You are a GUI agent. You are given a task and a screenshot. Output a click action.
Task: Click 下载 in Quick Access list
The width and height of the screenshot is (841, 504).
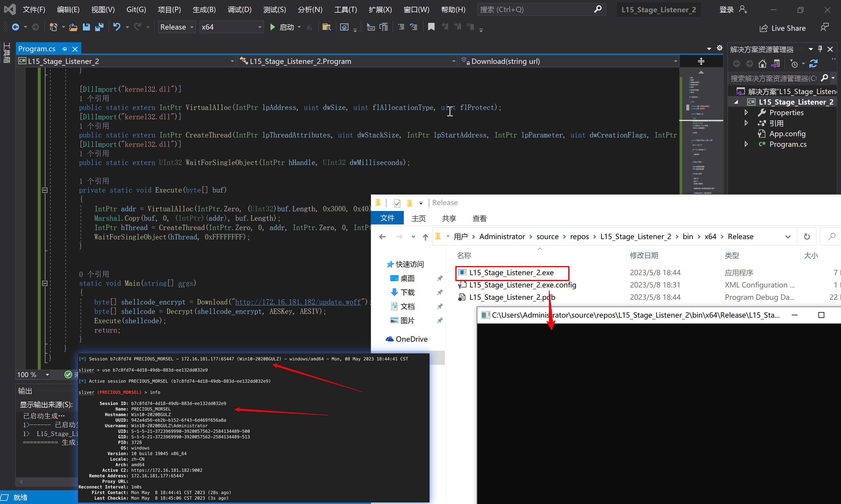point(407,292)
